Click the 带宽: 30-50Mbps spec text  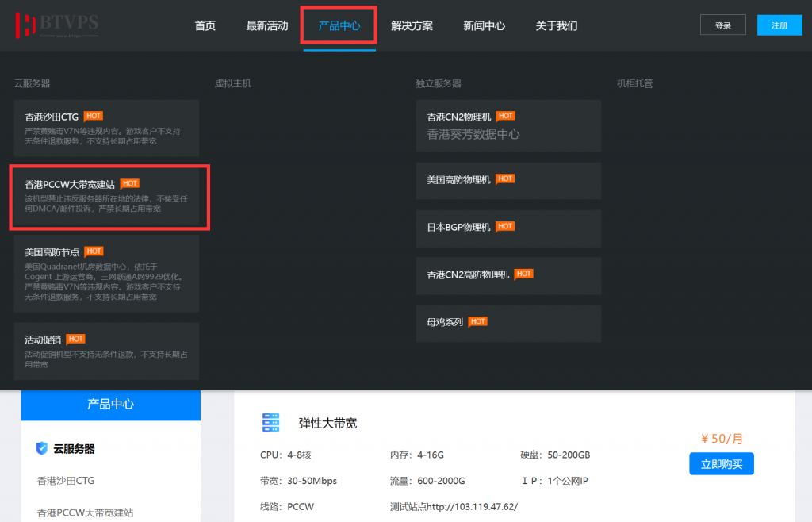[x=298, y=481]
